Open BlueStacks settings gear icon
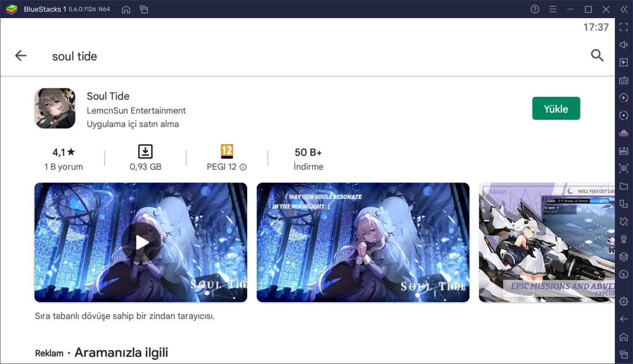The image size is (633, 364). [624, 301]
